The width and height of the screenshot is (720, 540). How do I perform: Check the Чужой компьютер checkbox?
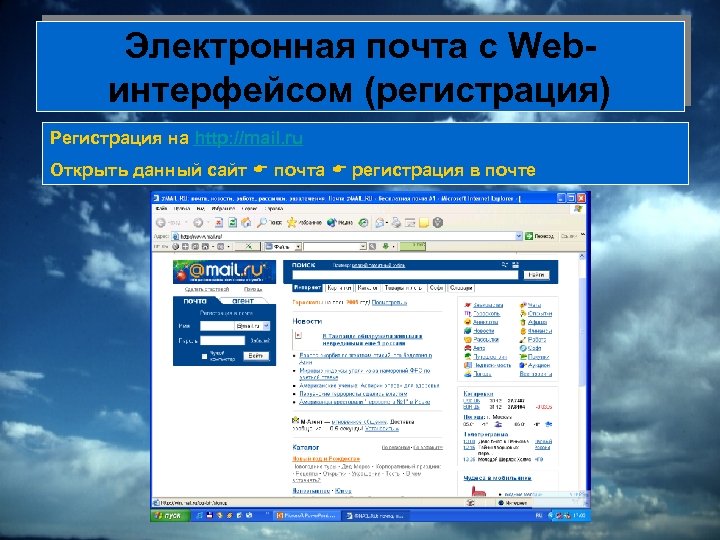click(x=204, y=356)
